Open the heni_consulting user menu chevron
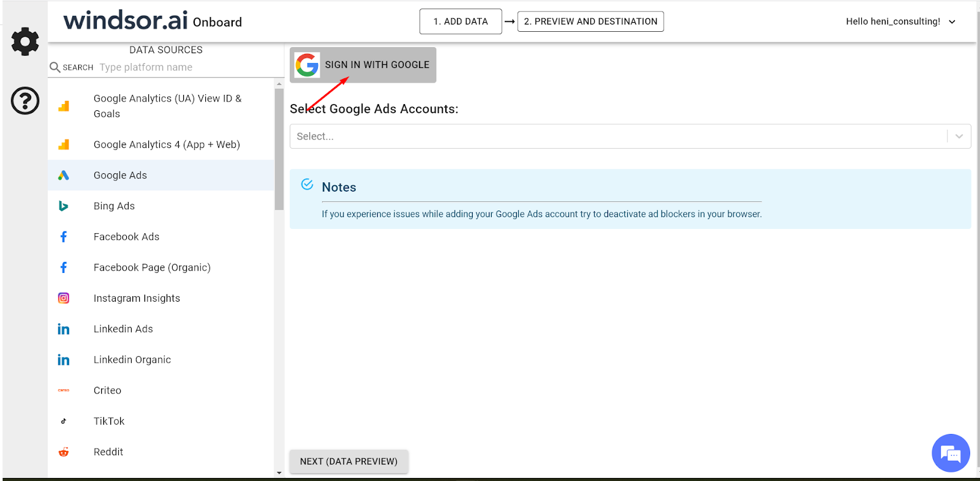Screen dimensions: 980x481 tap(952, 22)
